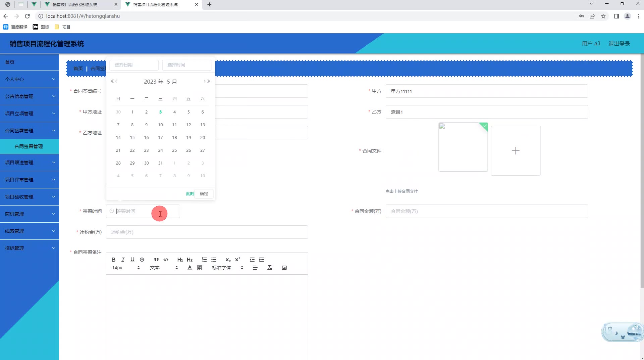Expand the 个人中心 sidebar menu

(30, 79)
